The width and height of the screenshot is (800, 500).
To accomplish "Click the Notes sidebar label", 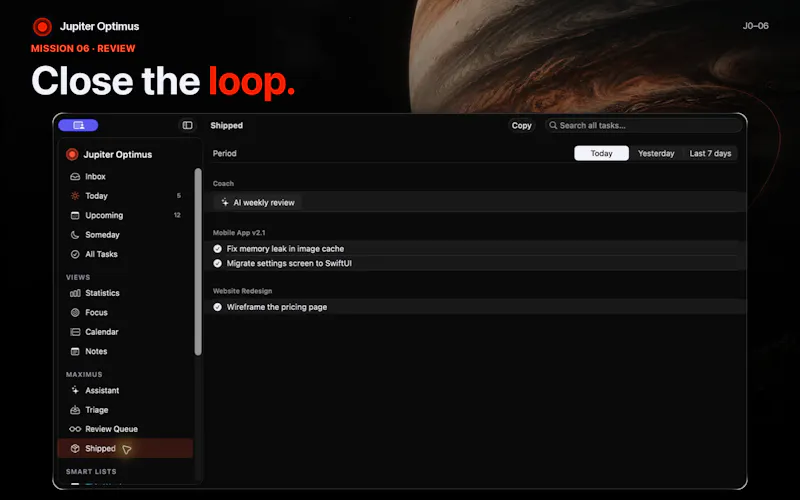I will coord(96,351).
